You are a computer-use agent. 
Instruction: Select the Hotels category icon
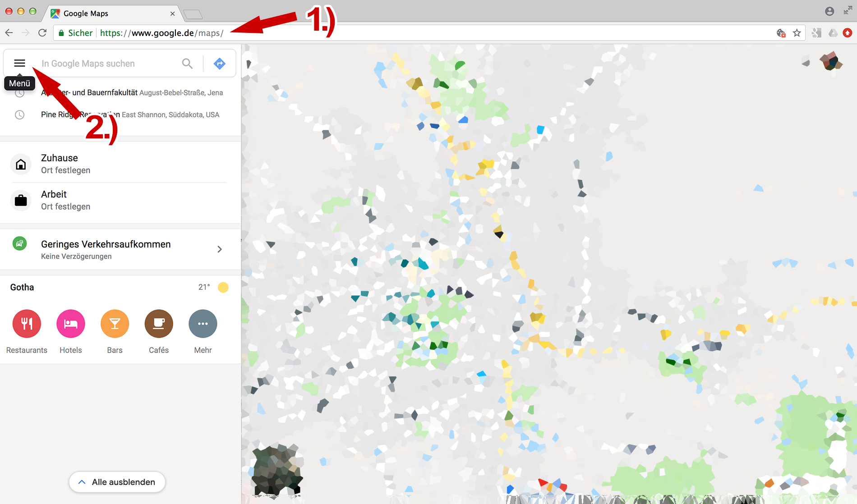click(71, 324)
